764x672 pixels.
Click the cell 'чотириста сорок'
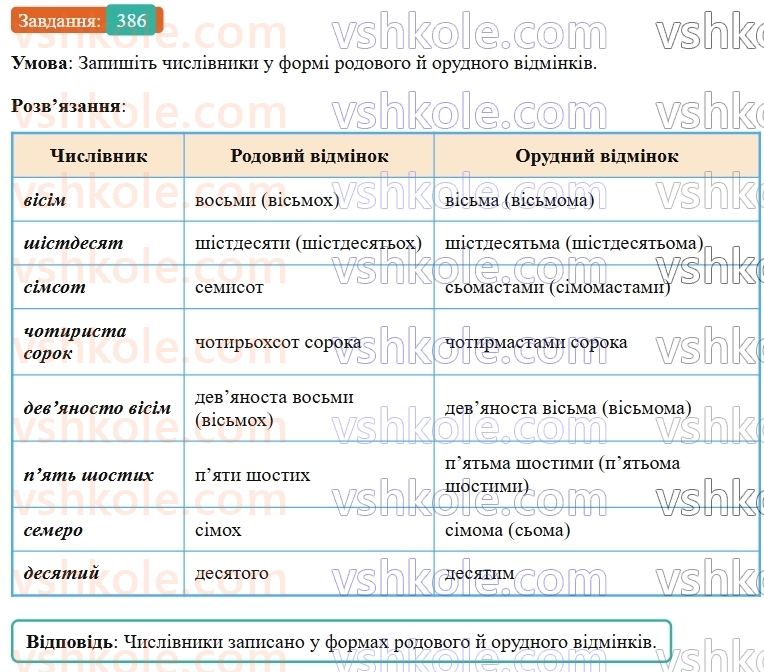point(98,342)
